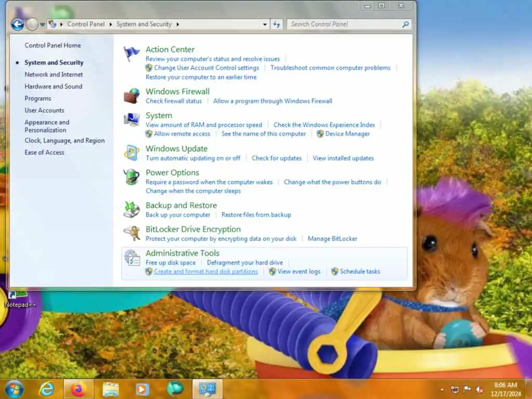Click Manage BitLocker link
532x399 pixels.
coord(332,238)
